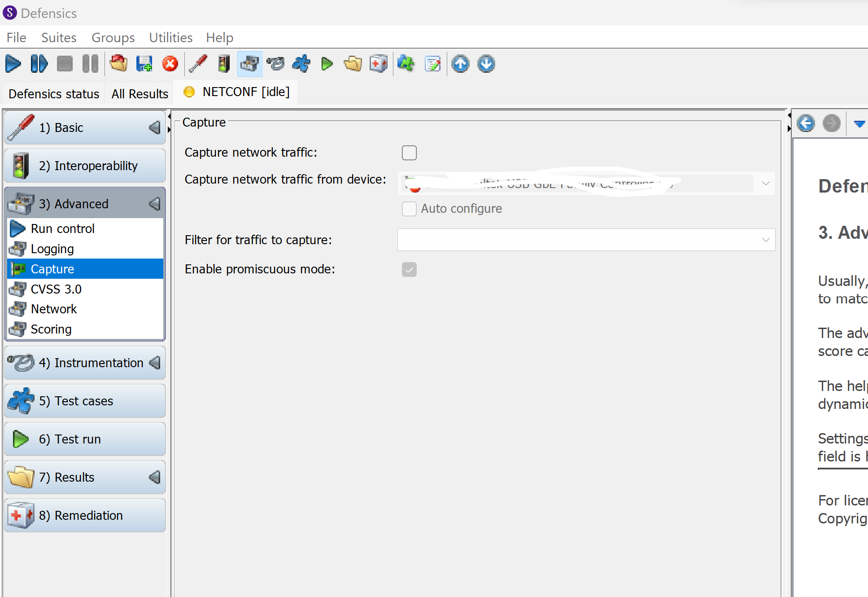Toggle Enable promiscuous mode
The height and width of the screenshot is (597, 868).
pos(409,269)
